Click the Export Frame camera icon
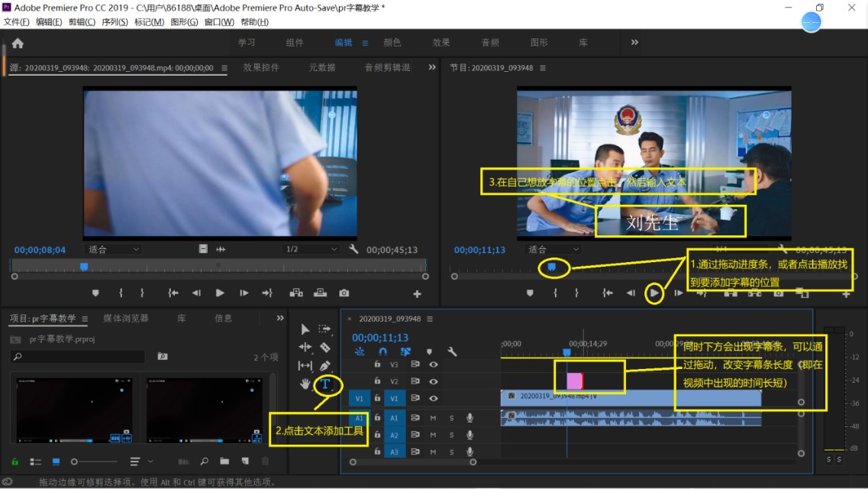This screenshot has height=489, width=868. click(344, 293)
